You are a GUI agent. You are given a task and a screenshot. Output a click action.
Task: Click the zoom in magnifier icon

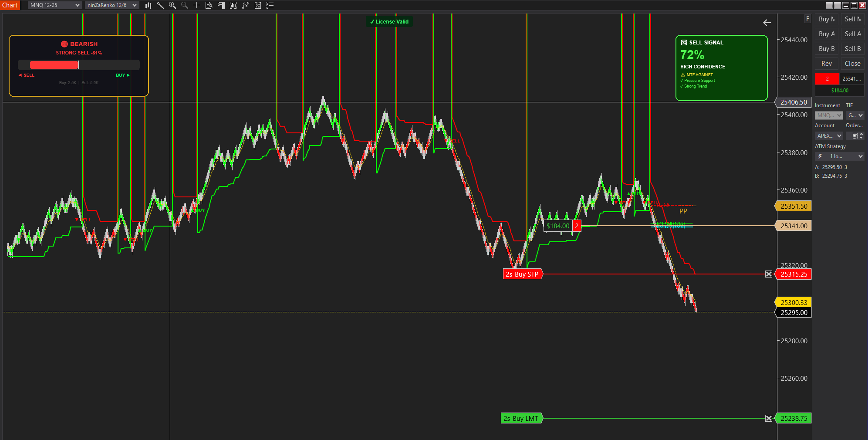(172, 5)
